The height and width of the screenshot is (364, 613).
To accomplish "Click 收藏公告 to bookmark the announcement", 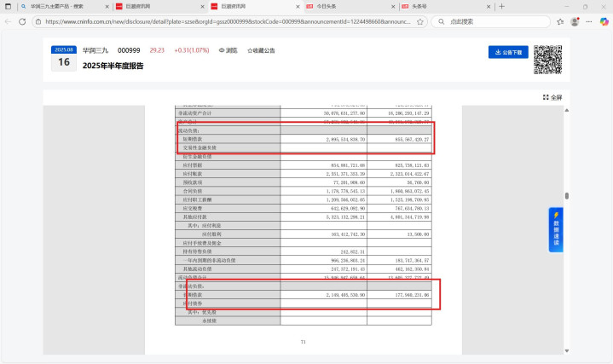I will [x=261, y=50].
